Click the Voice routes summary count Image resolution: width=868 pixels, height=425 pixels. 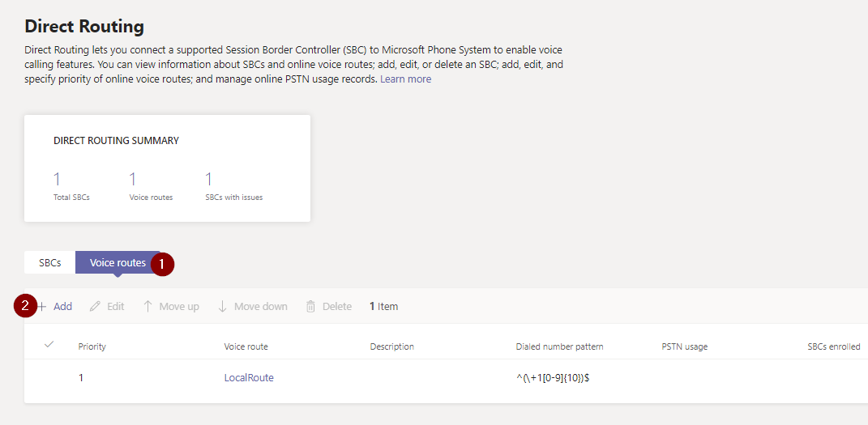(x=133, y=180)
